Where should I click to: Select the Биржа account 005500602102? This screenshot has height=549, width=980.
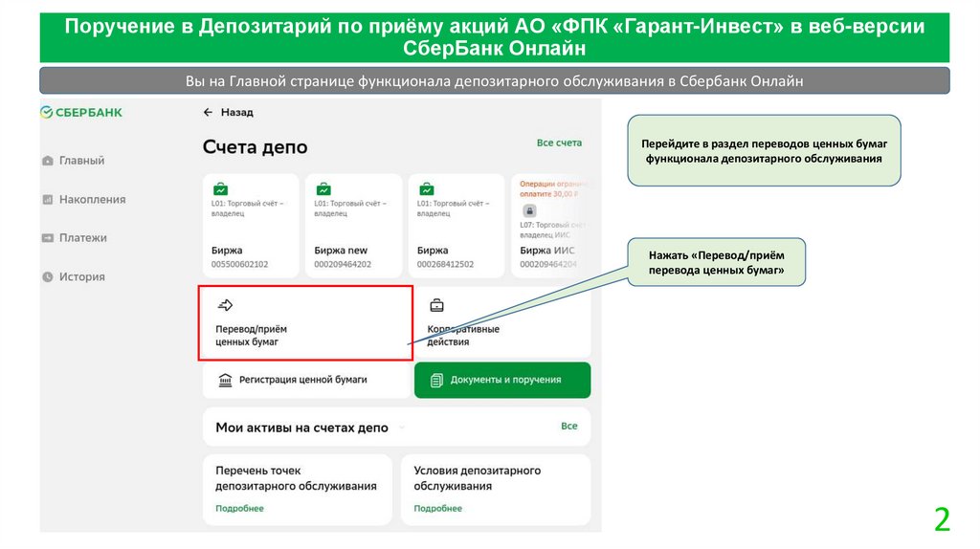tap(251, 226)
